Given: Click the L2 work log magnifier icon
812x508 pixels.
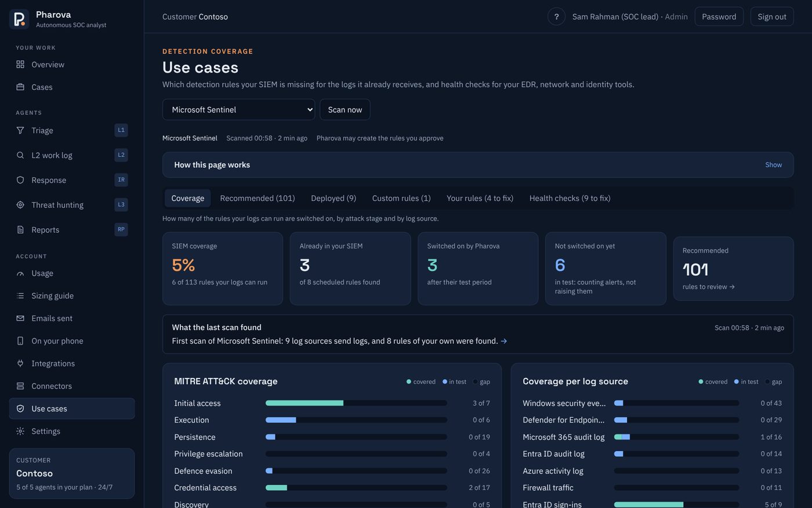Looking at the screenshot, I should (x=20, y=155).
